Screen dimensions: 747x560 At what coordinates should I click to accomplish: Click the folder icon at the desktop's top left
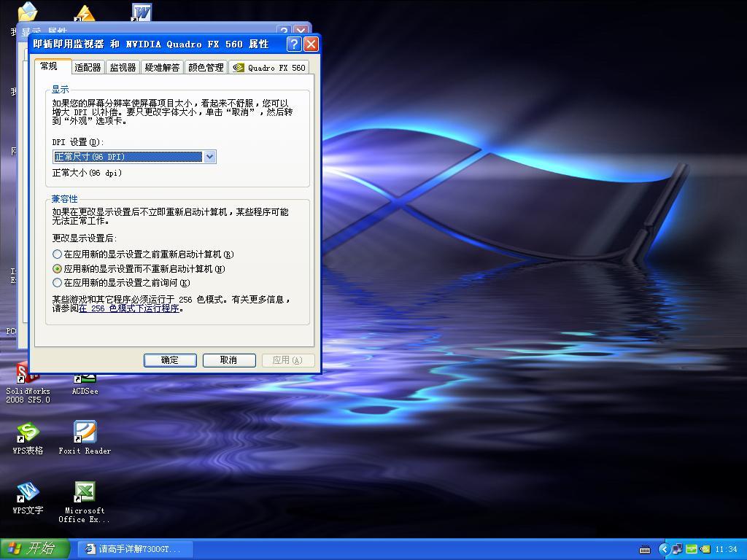coord(27,12)
